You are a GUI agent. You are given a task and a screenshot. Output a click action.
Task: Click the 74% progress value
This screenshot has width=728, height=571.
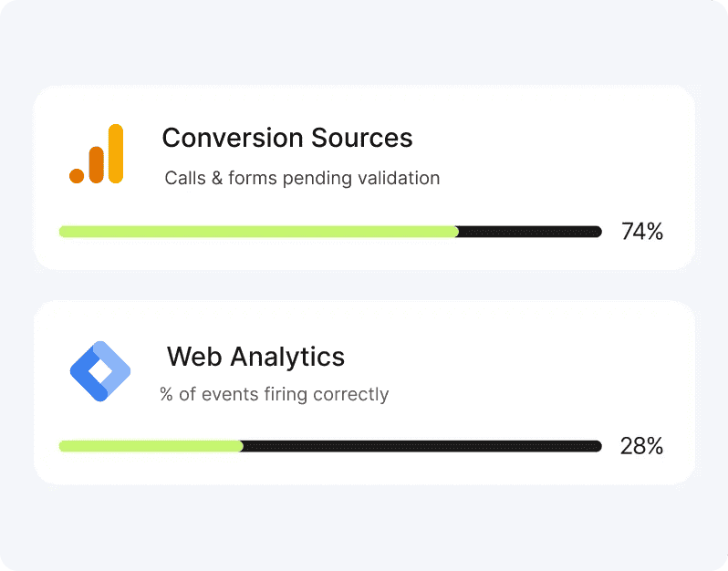641,232
